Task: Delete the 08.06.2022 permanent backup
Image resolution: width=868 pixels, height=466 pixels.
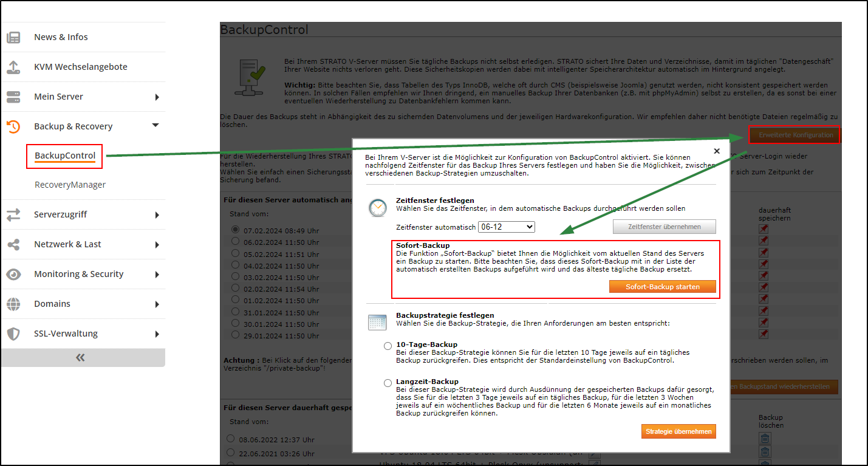Action: click(765, 439)
